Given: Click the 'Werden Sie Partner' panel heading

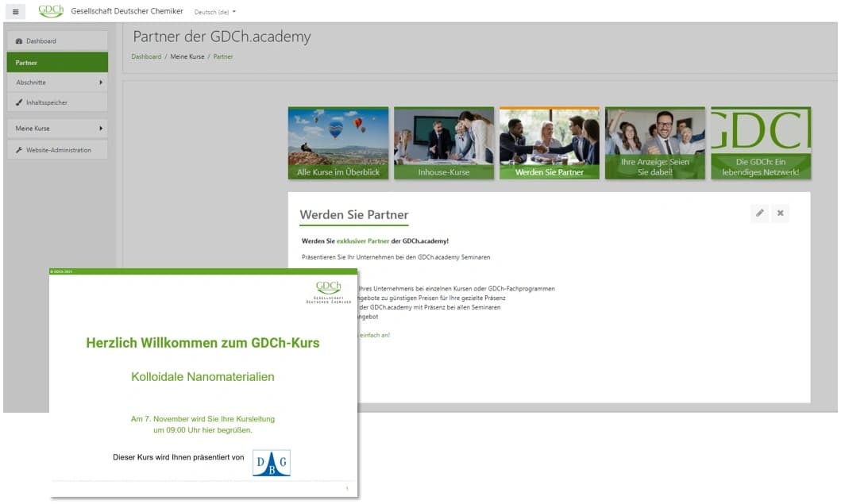Looking at the screenshot, I should [354, 215].
